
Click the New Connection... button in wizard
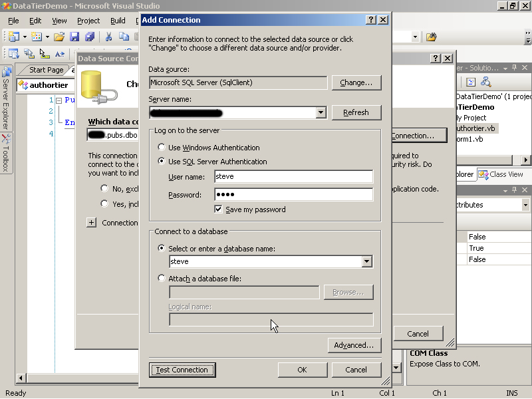(x=420, y=136)
